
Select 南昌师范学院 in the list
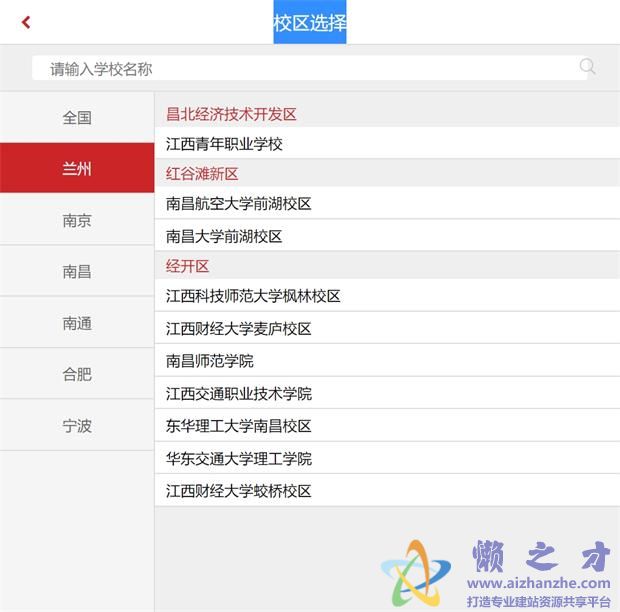point(210,361)
